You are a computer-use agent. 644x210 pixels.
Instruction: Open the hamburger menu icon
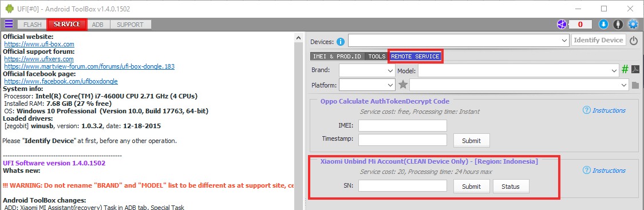click(9, 24)
